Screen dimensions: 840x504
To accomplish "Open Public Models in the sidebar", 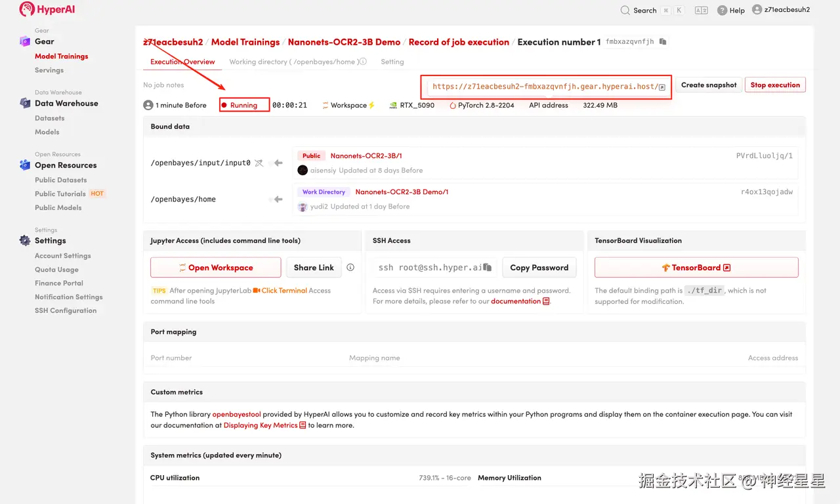I will tap(58, 207).
